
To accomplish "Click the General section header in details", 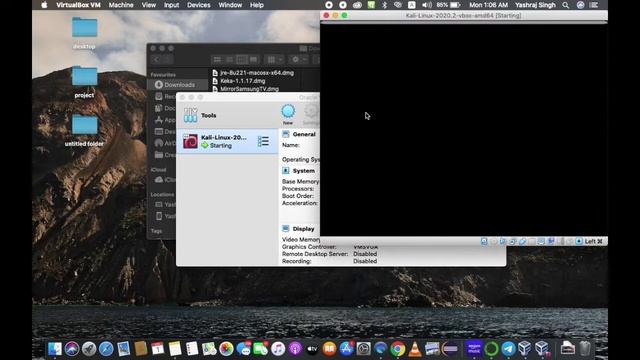I will [304, 134].
